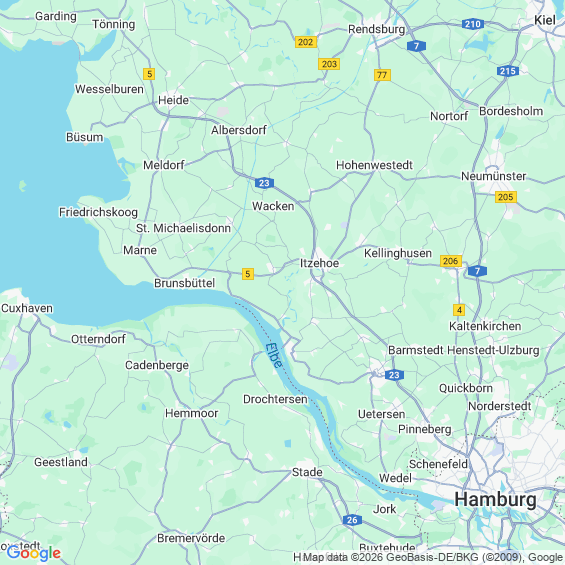Click the A 26 highway shield near Jork

point(352,520)
